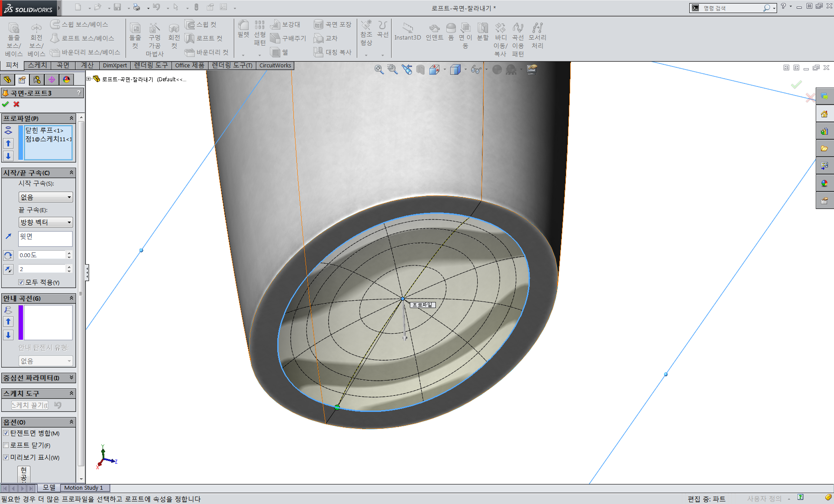
Task: Click the 윗면 direction vector field
Action: click(46, 239)
